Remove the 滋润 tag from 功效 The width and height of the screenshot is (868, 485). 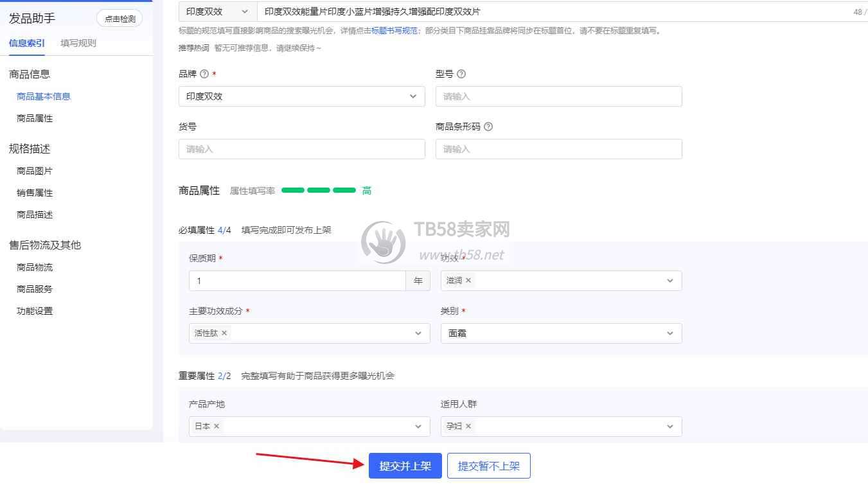468,281
